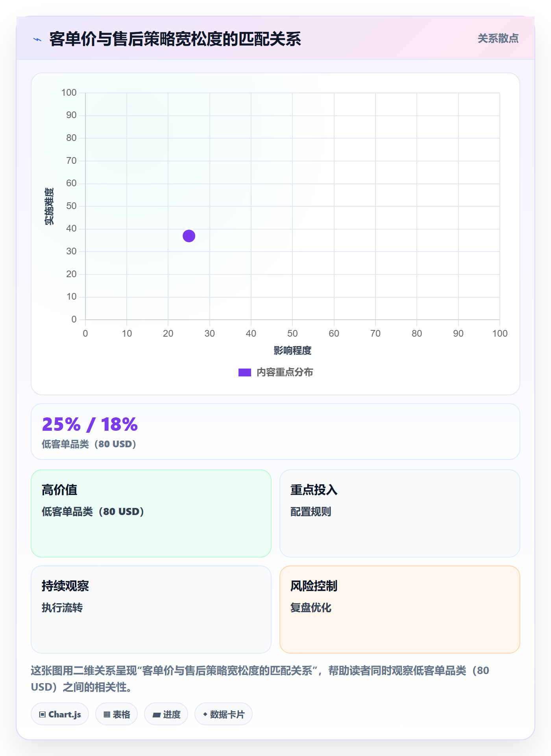The width and height of the screenshot is (551, 756).
Task: Select the 关系散点 label in header
Action: [x=498, y=39]
